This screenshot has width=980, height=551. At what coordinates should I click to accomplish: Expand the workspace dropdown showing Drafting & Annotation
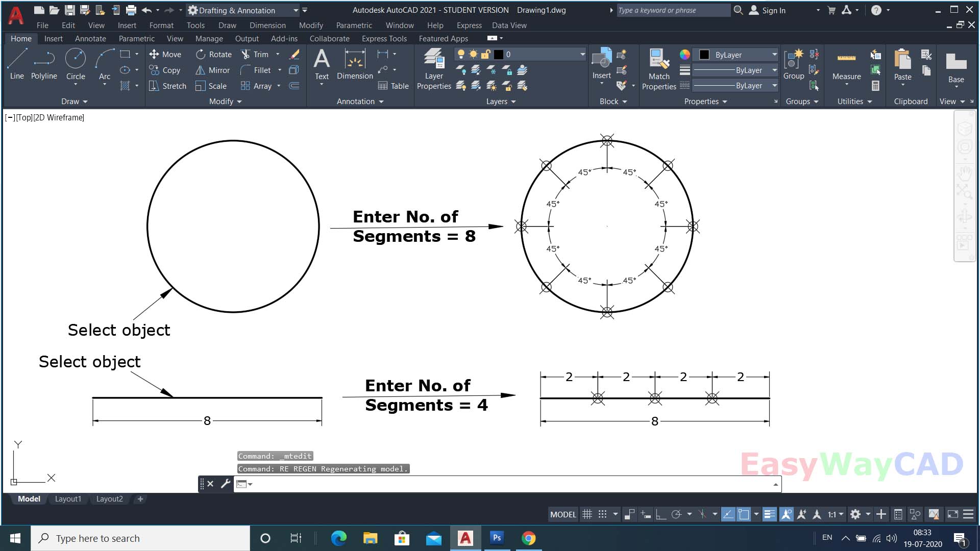point(296,10)
